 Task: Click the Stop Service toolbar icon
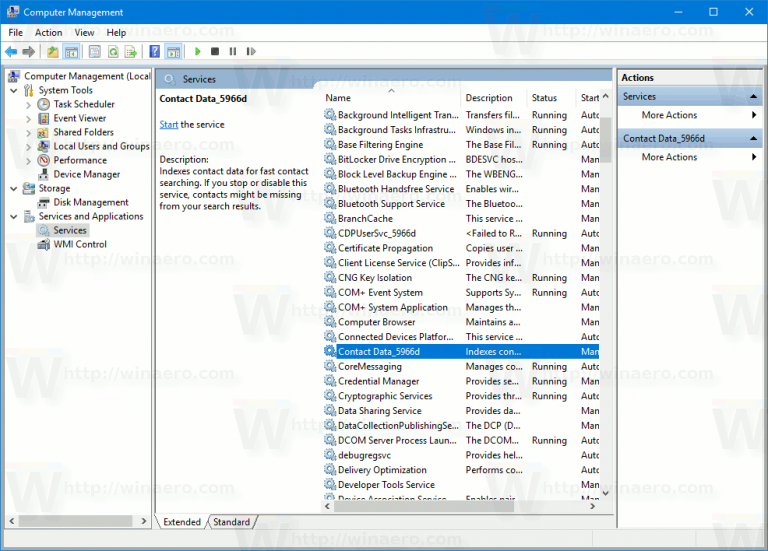(x=215, y=51)
